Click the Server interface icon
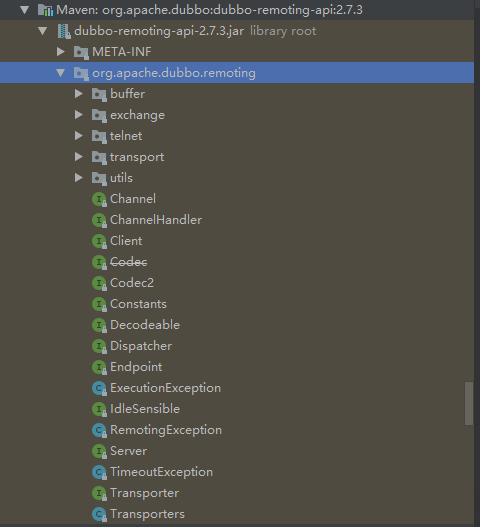Viewport: 480px width, 527px height. pyautogui.click(x=99, y=451)
